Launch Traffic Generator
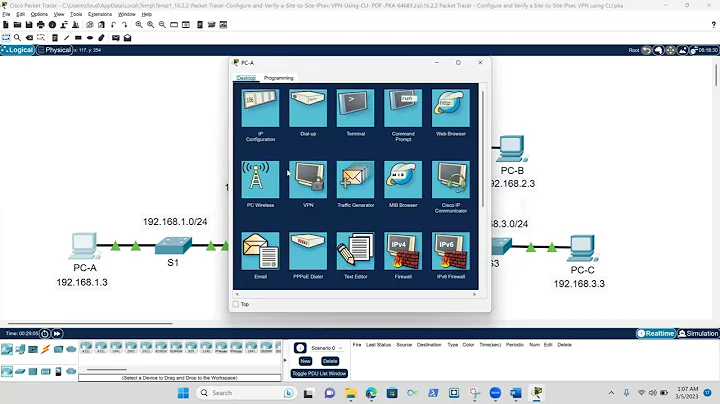Screen dimensions: 720x404 click(x=355, y=180)
